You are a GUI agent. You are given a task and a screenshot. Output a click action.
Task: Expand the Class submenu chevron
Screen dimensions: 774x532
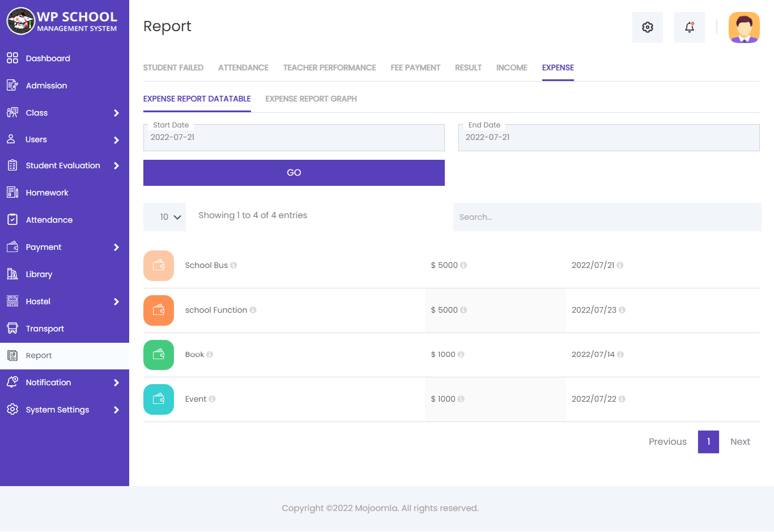[x=116, y=113]
